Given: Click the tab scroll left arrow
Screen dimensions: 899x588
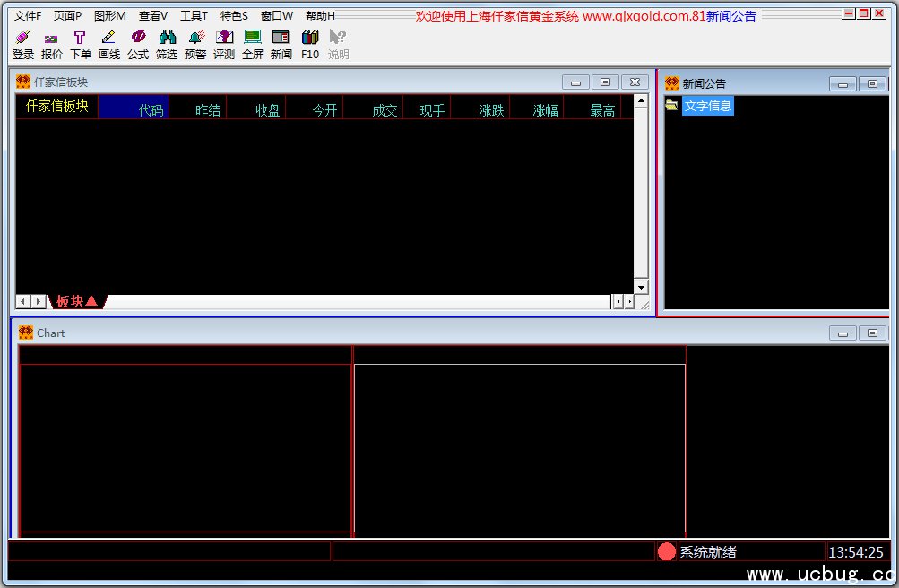Looking at the screenshot, I should (x=23, y=302).
